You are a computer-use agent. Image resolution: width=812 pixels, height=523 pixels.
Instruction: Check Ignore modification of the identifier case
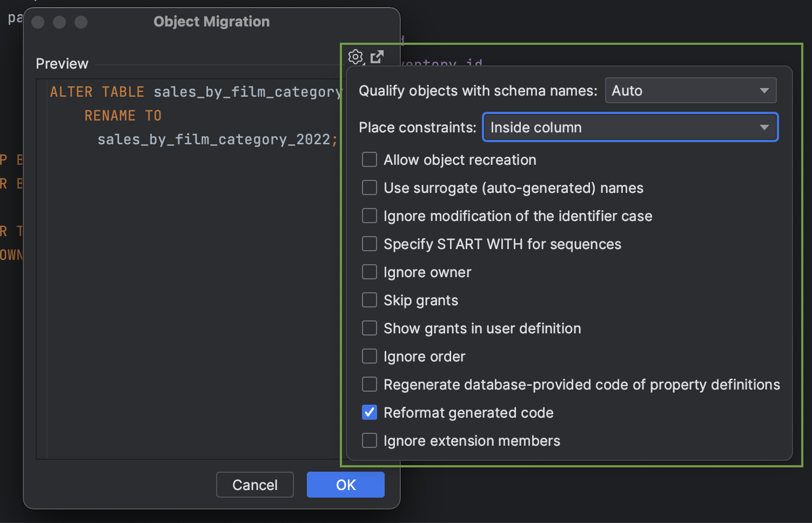(370, 216)
